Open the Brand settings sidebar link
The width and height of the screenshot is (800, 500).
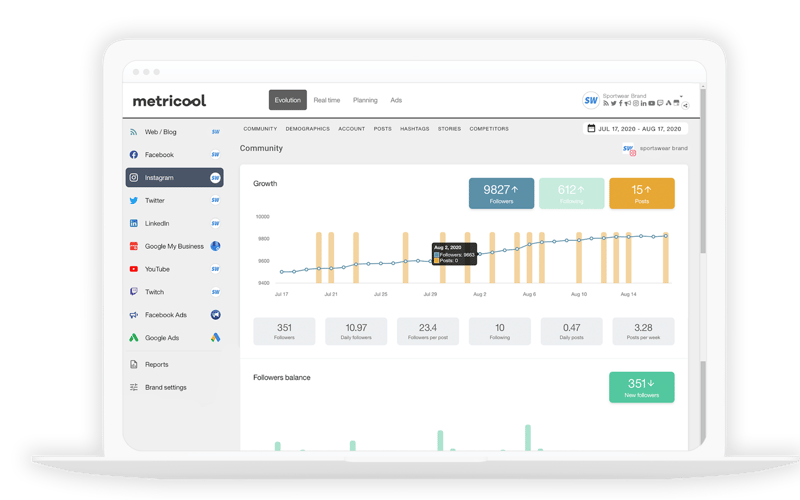point(165,387)
